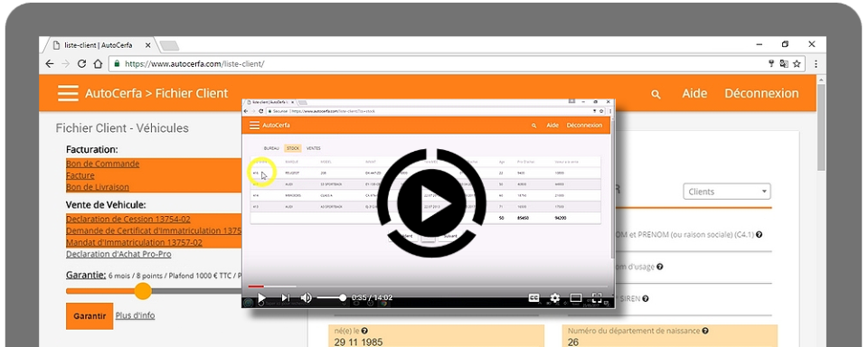The width and height of the screenshot is (868, 347).
Task: Click help icon next to NOM et PRENOM
Action: click(759, 235)
